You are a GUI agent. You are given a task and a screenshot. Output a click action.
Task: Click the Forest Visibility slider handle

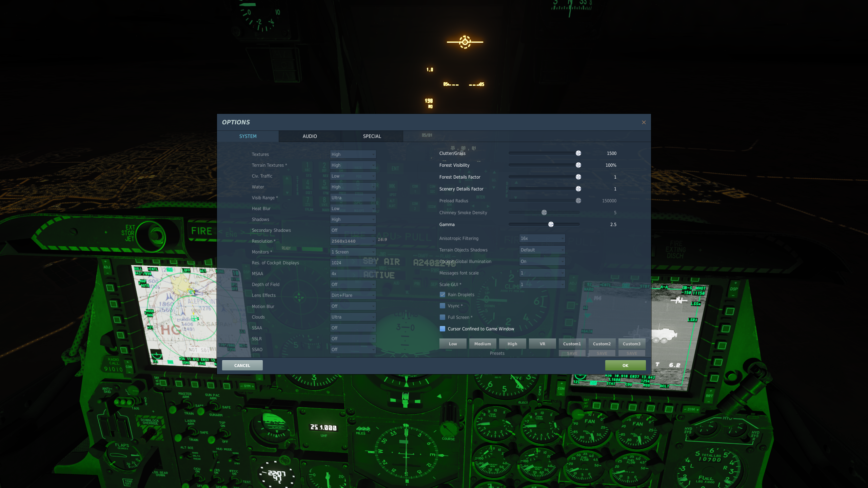(x=578, y=165)
